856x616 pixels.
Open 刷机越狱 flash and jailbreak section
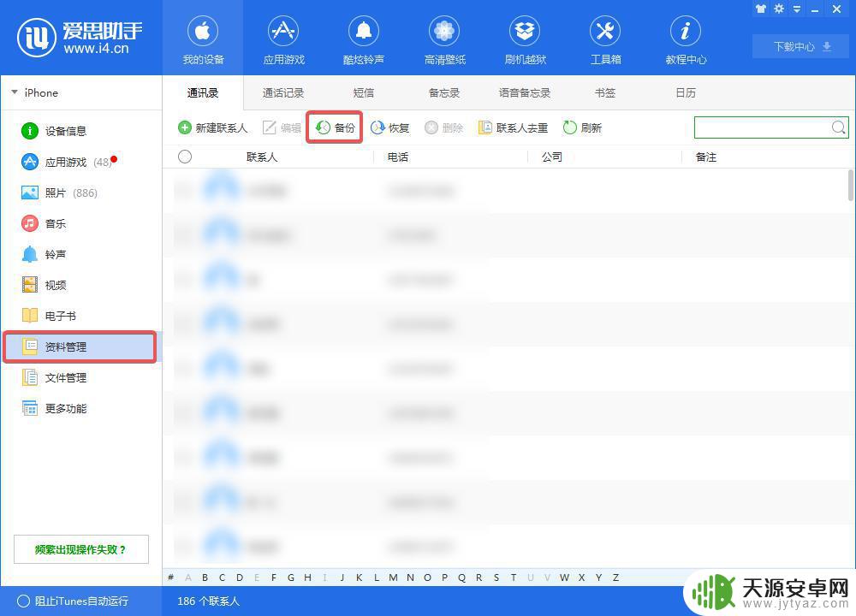tap(525, 38)
